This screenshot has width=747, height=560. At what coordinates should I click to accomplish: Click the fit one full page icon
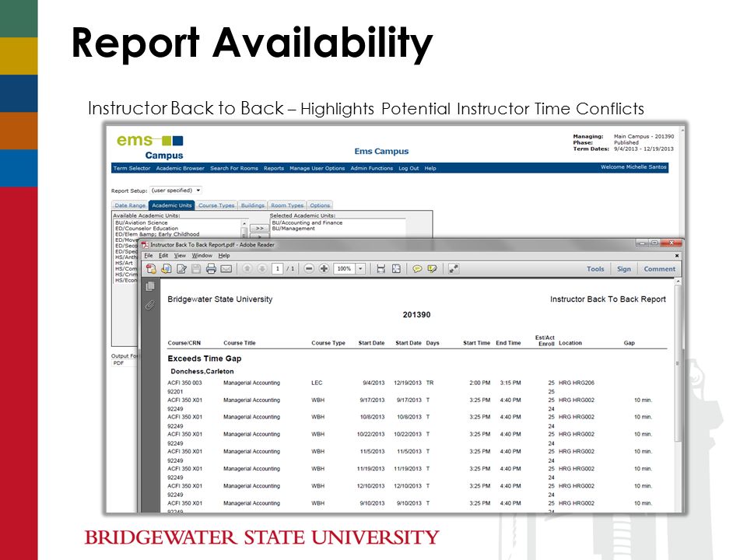[396, 269]
